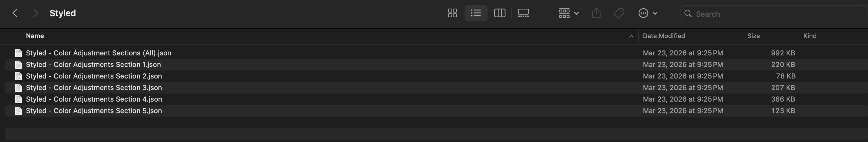Viewport: 868px width, 142px height.
Task: Open the More Actions ellipsis menu
Action: click(647, 13)
